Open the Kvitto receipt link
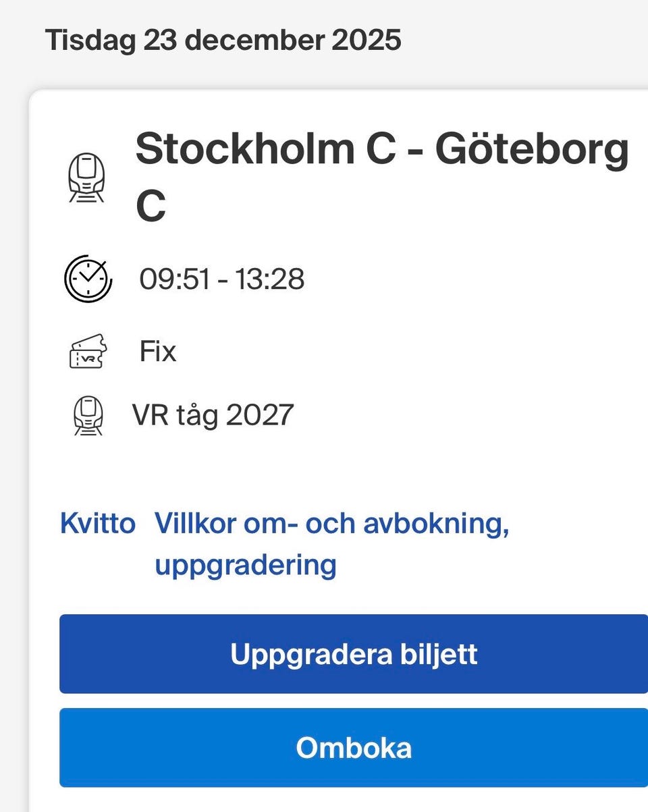The height and width of the screenshot is (812, 648). click(98, 523)
